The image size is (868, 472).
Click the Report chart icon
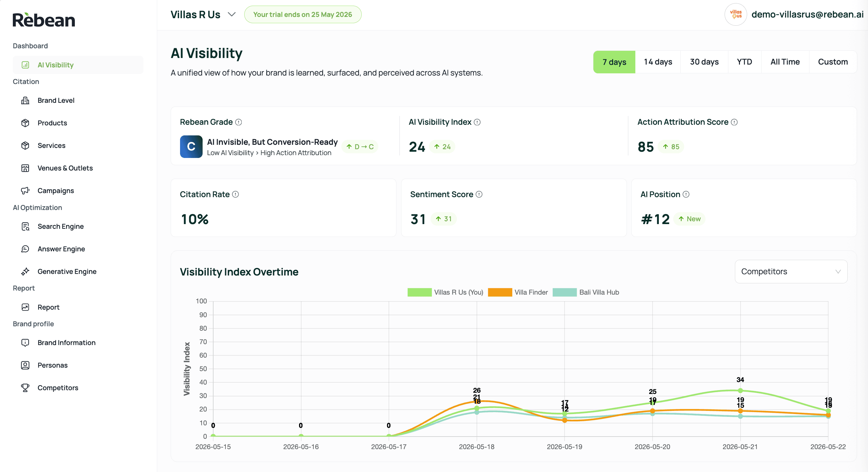click(25, 307)
